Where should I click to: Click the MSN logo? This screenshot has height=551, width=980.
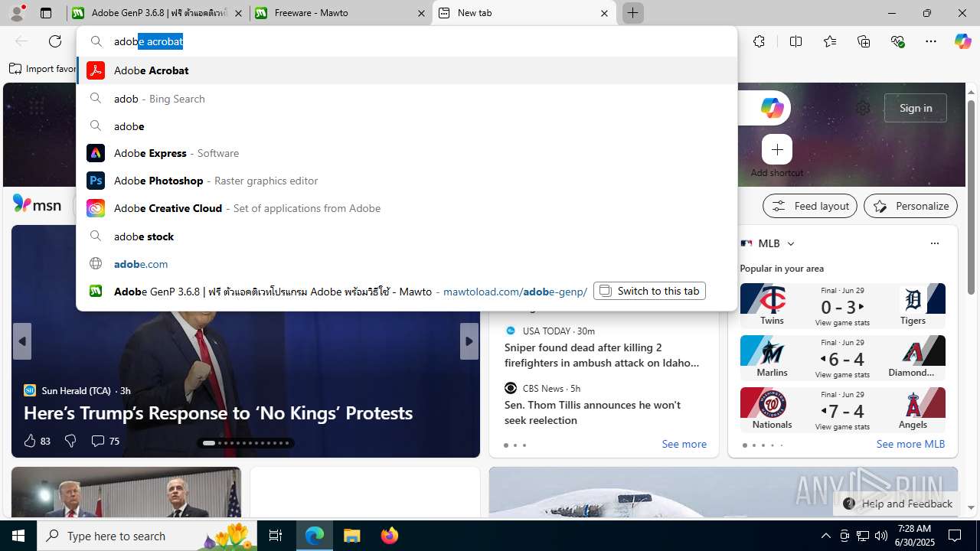pos(37,204)
